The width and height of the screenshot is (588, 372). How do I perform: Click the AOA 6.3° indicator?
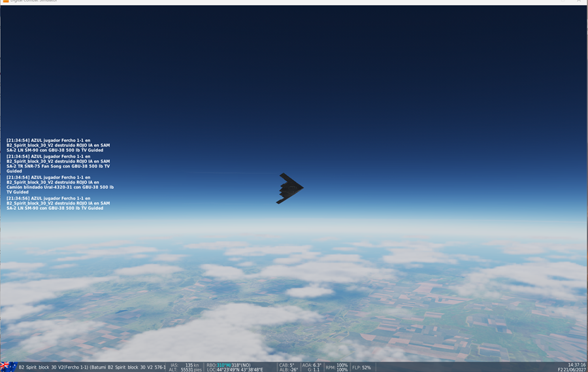312,365
